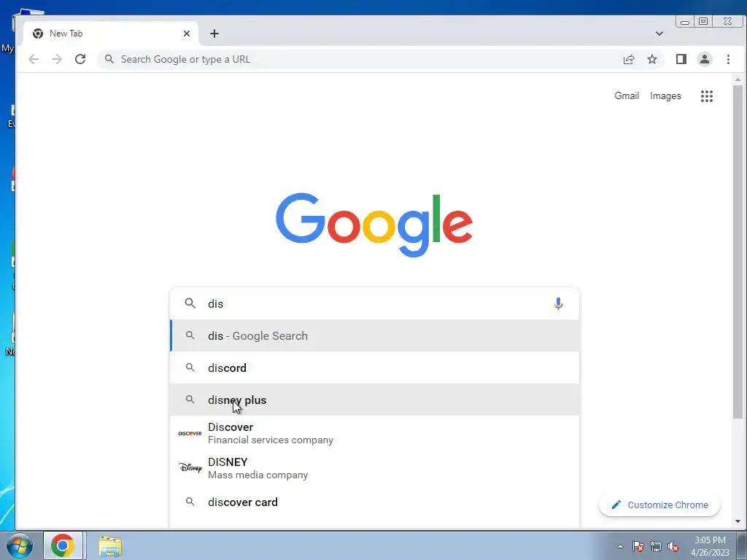Open the file explorer taskbar icon

pos(110,545)
